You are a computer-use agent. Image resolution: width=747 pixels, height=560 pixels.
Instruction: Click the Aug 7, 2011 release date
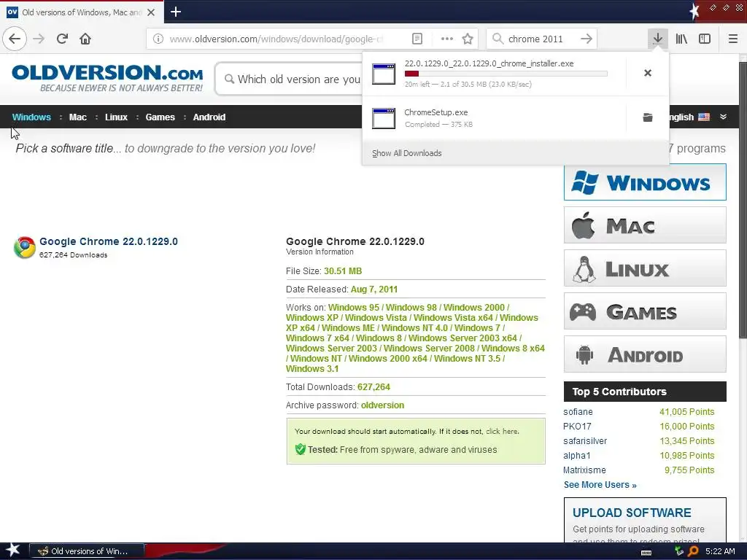374,289
